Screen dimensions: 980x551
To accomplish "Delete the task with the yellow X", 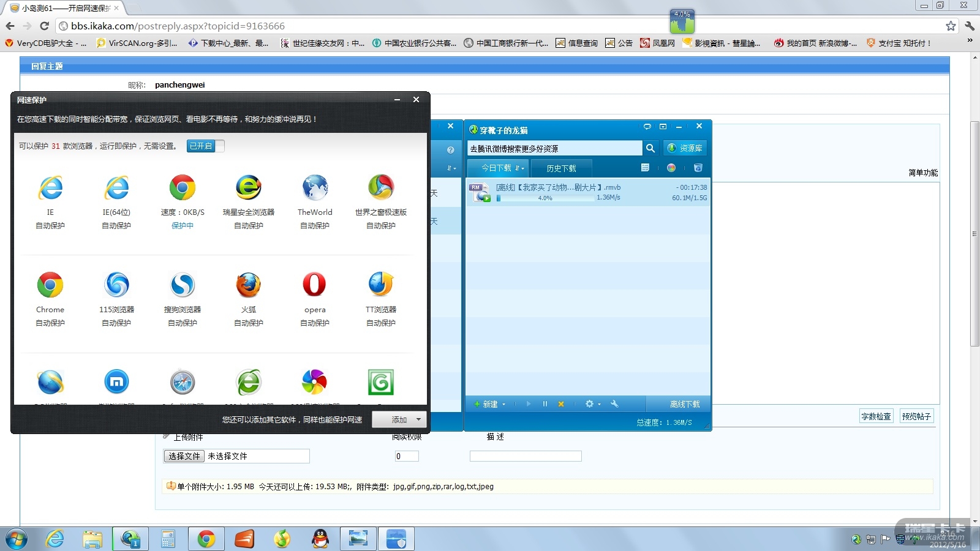I will coord(560,404).
